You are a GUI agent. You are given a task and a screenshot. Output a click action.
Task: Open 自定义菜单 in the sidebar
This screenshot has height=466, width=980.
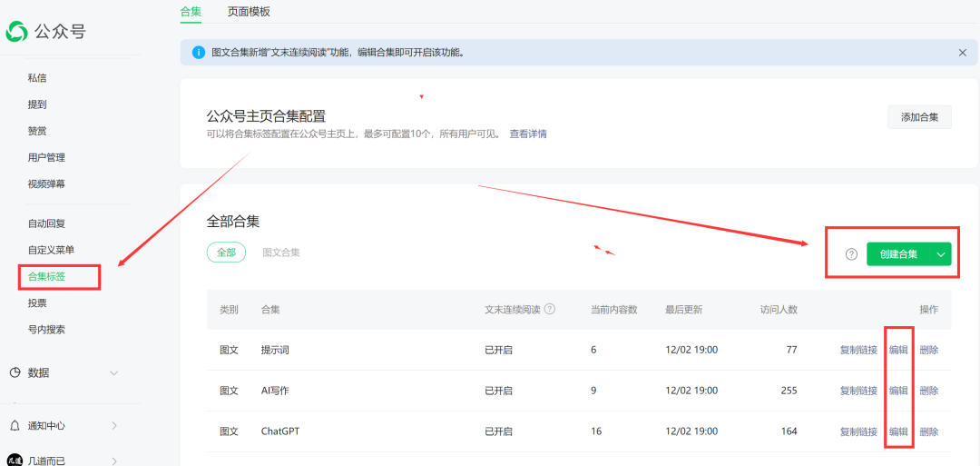(51, 250)
